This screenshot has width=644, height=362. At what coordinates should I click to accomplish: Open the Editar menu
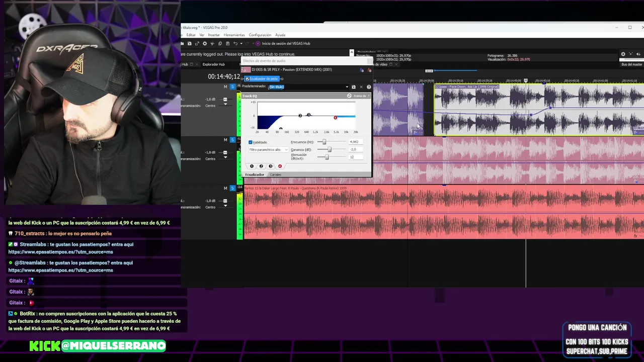(191, 35)
